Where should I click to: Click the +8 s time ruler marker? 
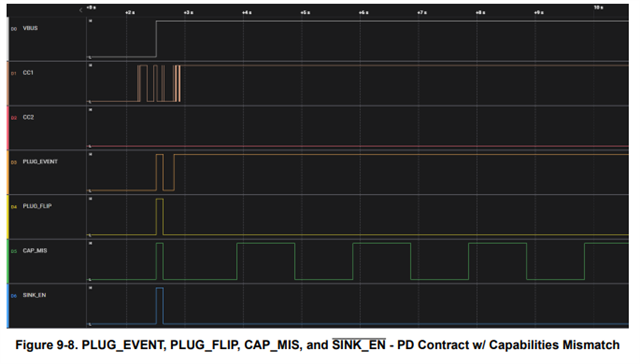click(480, 13)
